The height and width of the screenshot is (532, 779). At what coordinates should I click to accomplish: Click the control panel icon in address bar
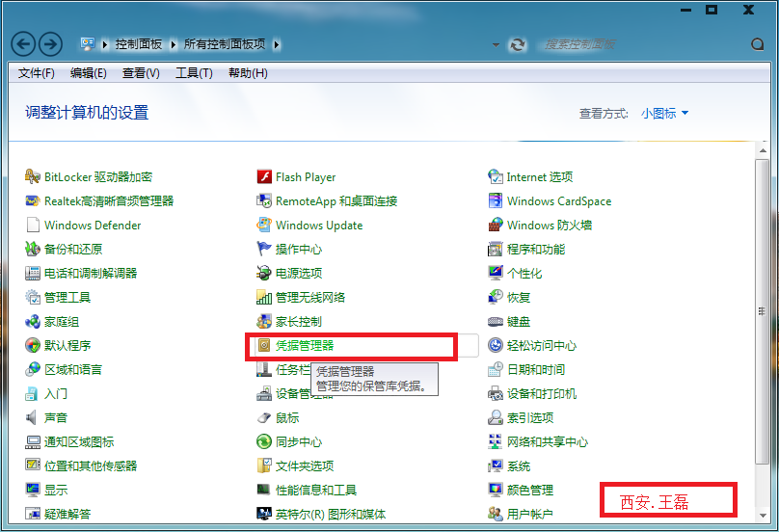click(x=88, y=44)
